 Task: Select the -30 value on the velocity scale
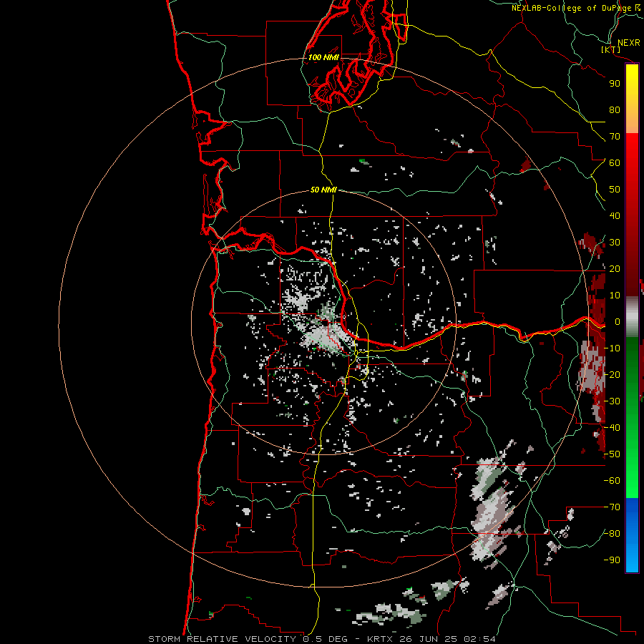(x=612, y=401)
